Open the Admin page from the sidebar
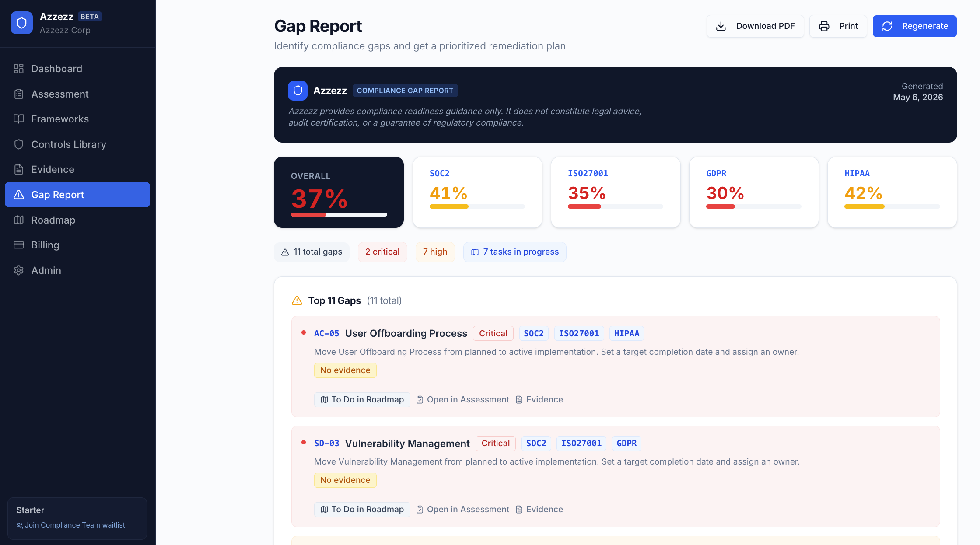Viewport: 980px width, 545px height. click(x=77, y=270)
